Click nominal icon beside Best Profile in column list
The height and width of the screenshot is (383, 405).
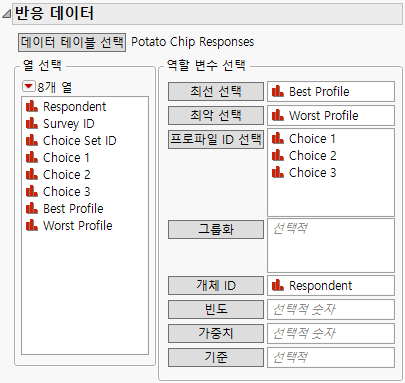[x=32, y=208]
